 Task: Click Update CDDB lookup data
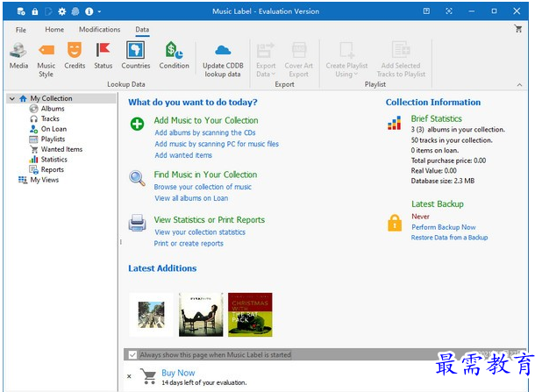pos(223,60)
